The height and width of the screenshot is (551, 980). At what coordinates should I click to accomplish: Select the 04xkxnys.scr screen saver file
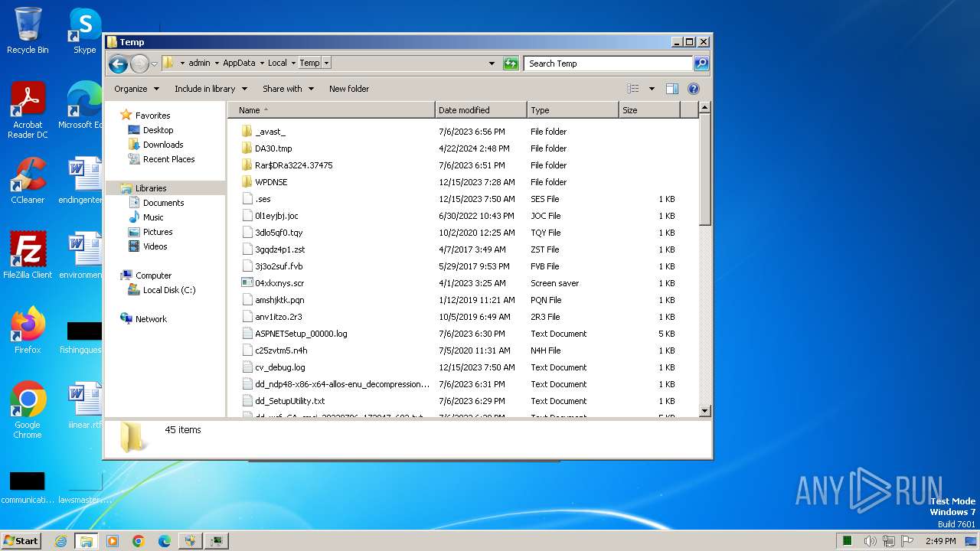tap(279, 283)
